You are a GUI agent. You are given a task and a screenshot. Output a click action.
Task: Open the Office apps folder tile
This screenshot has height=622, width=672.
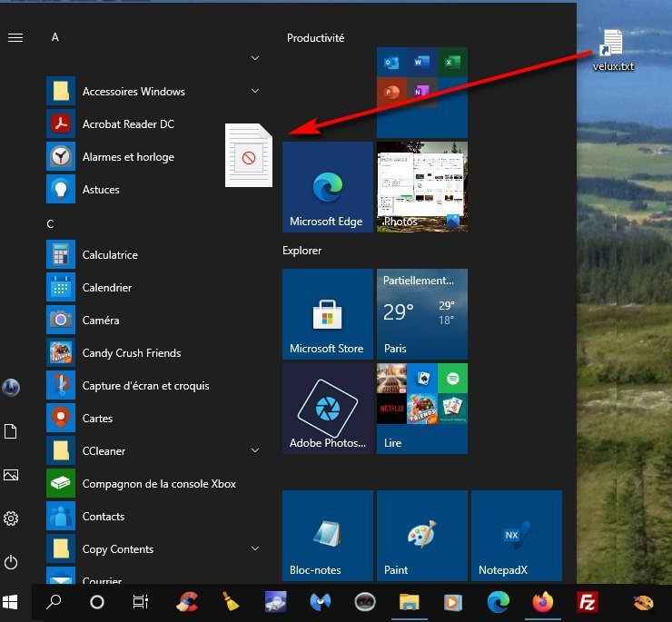coord(422,93)
